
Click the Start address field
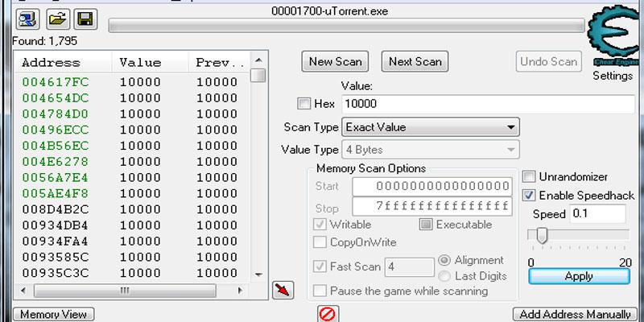432,187
